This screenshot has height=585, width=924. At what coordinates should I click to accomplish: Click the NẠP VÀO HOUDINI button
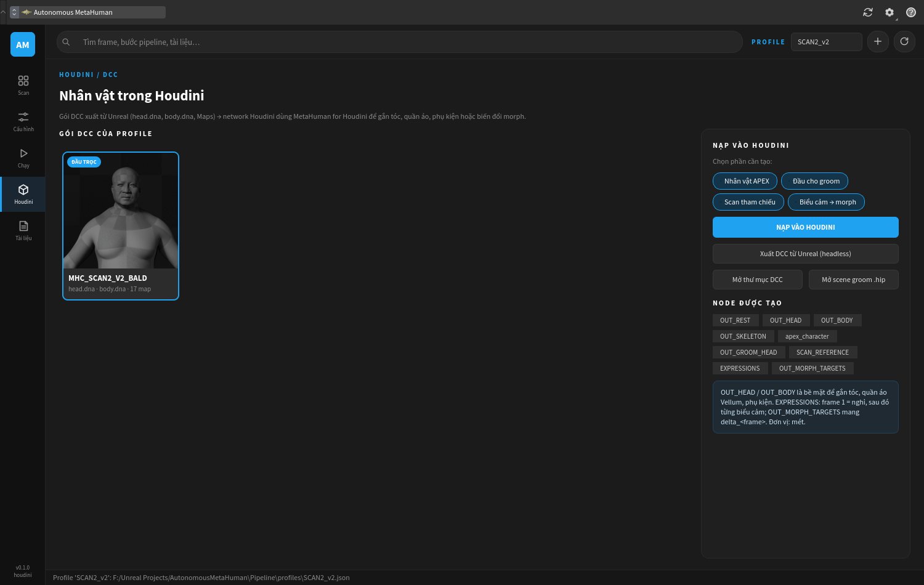click(x=806, y=227)
